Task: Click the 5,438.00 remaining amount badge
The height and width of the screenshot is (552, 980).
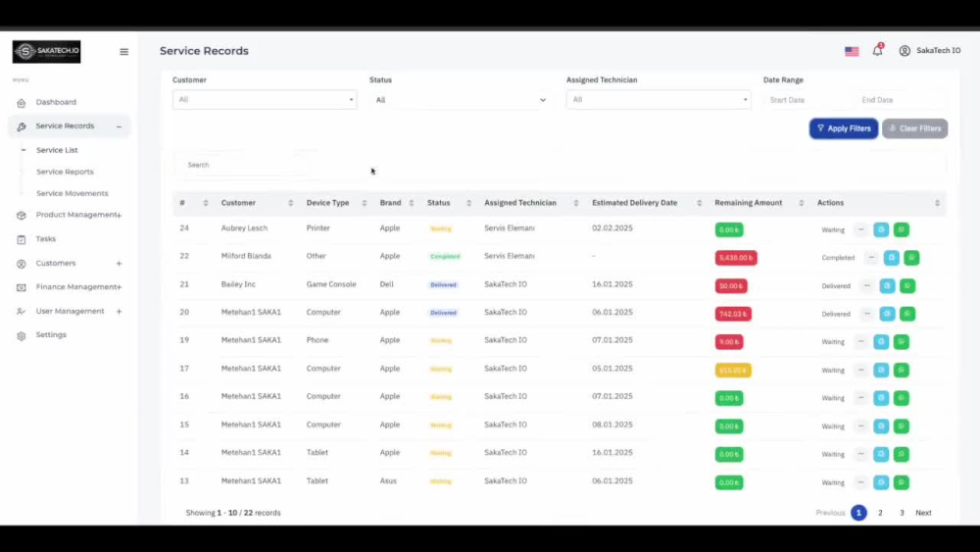Action: point(736,258)
